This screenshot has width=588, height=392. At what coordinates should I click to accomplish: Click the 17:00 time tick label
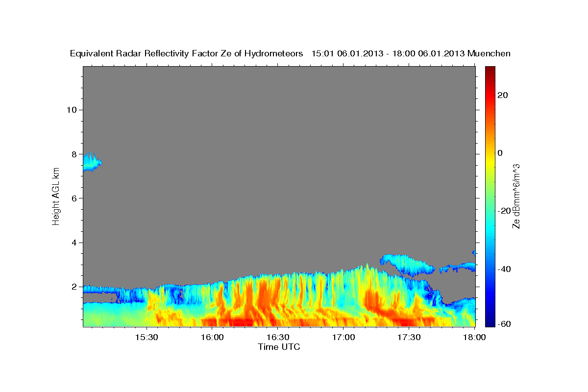click(x=343, y=338)
